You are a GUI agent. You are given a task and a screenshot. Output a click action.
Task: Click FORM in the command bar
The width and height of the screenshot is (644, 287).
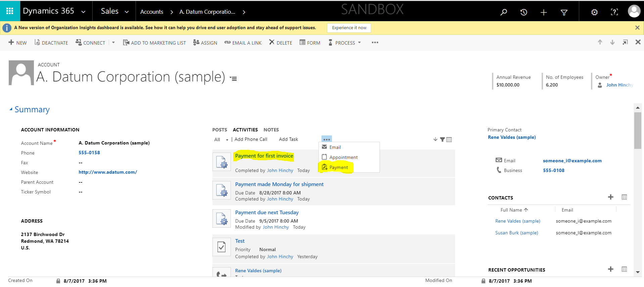click(x=310, y=43)
